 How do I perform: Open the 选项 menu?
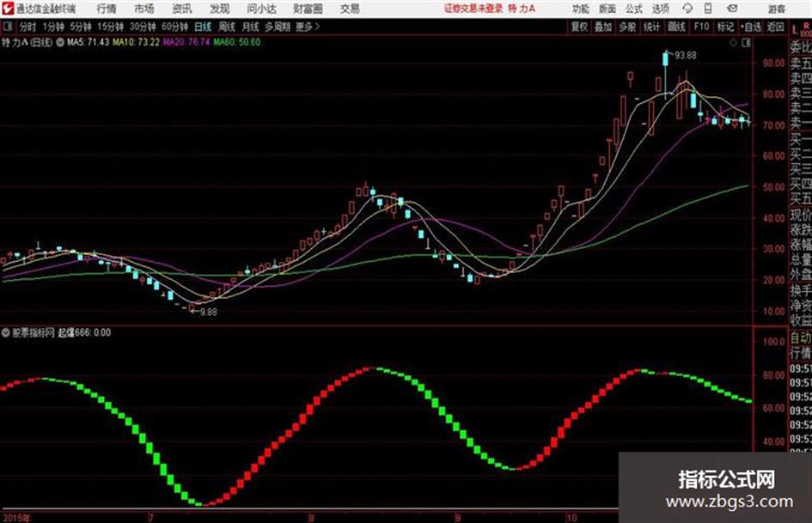tap(660, 9)
